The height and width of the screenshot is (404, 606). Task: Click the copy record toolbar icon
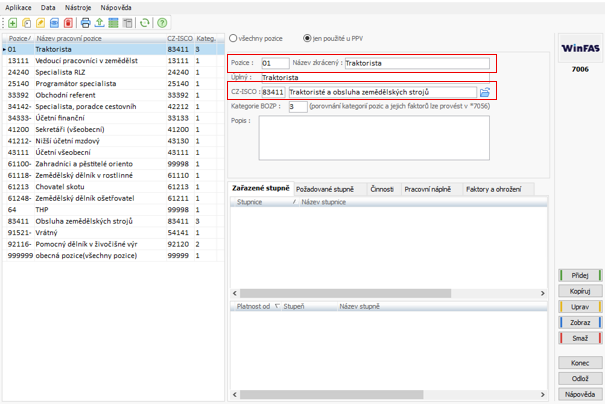(25, 22)
